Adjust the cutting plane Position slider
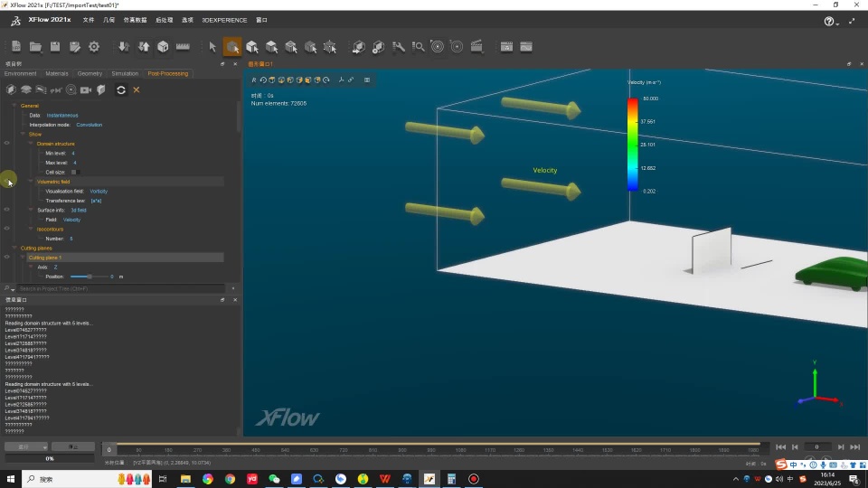The width and height of the screenshot is (868, 488). [89, 277]
